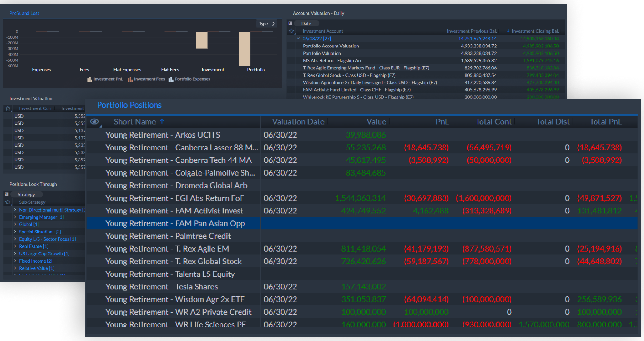Viewport: 644px width, 341px height.
Task: Expand Fixed Income [2] row
Action: tap(15, 261)
